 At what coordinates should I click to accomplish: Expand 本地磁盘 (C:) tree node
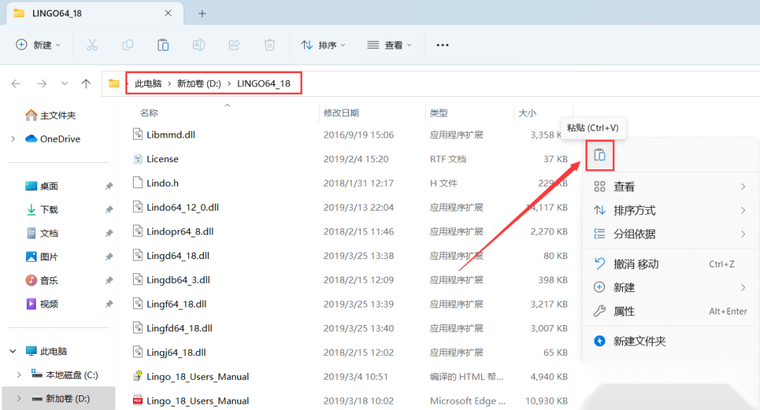coord(19,375)
